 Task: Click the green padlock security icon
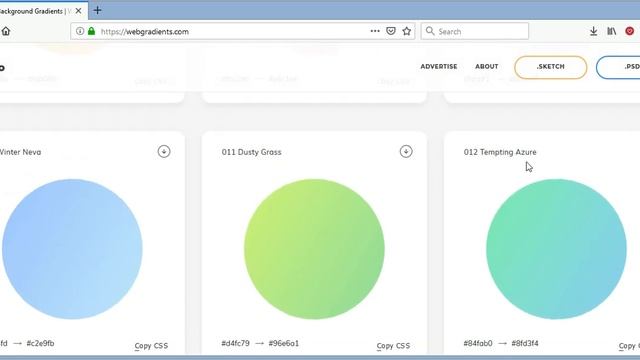(91, 31)
